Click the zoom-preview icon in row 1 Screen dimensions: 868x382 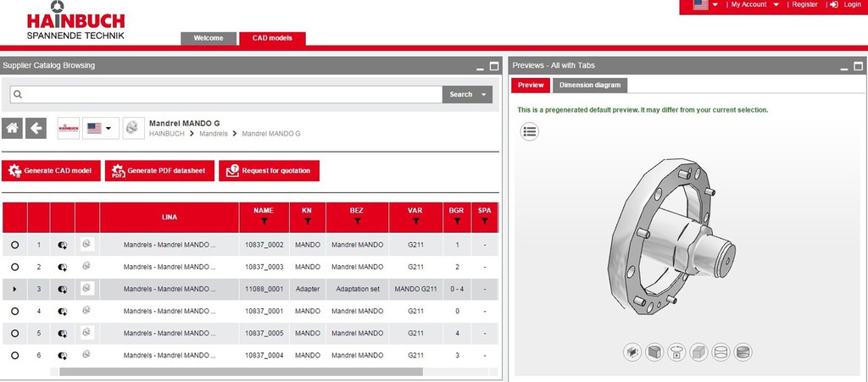point(63,245)
